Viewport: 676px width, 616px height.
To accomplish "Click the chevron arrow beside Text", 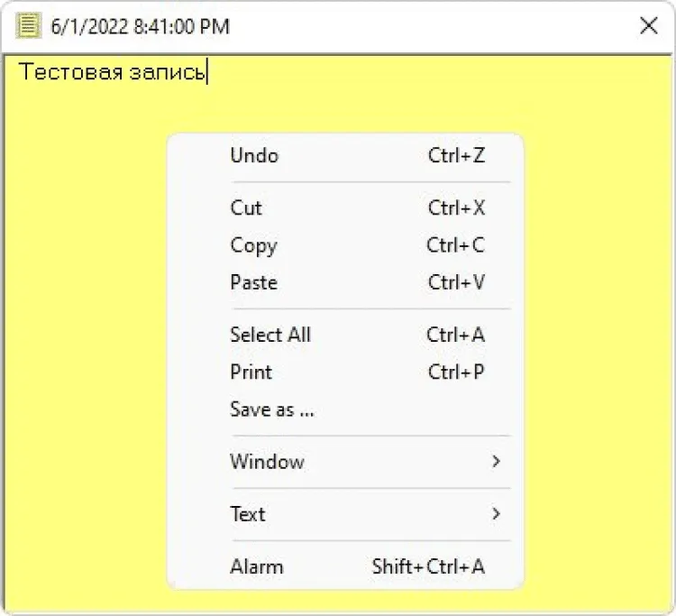I will [x=496, y=514].
